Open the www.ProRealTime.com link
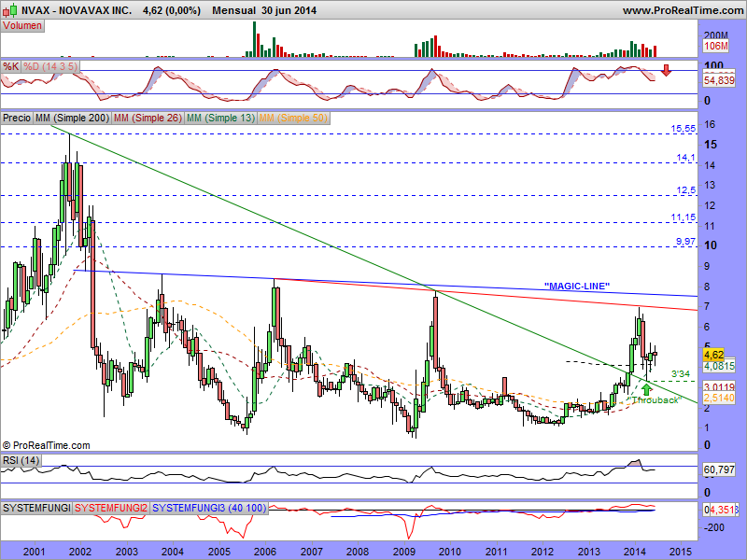747x560 pixels. [x=683, y=10]
